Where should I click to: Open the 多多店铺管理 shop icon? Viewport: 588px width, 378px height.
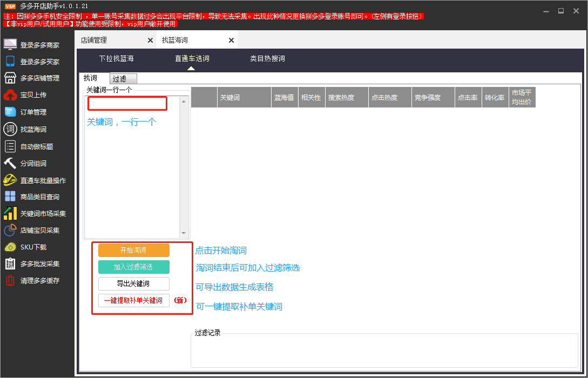coord(10,78)
